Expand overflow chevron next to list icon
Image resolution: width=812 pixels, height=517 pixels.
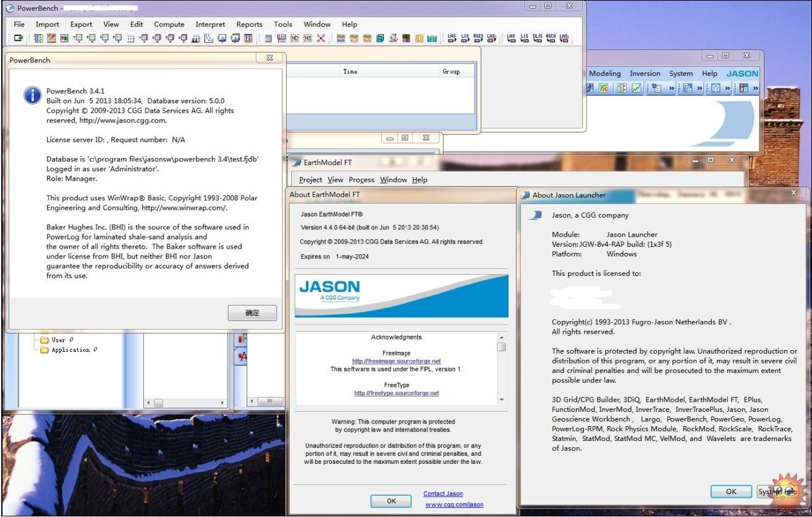pyautogui.click(x=672, y=88)
